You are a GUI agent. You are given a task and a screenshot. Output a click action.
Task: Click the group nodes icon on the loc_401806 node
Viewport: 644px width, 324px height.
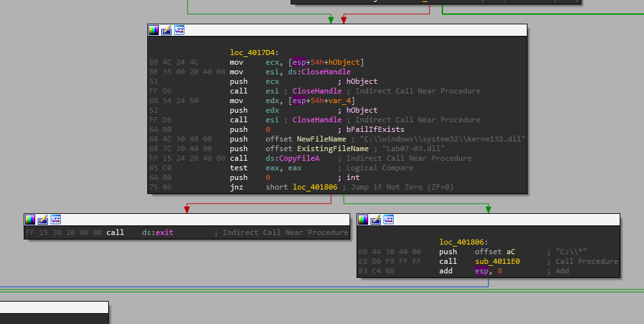click(389, 220)
